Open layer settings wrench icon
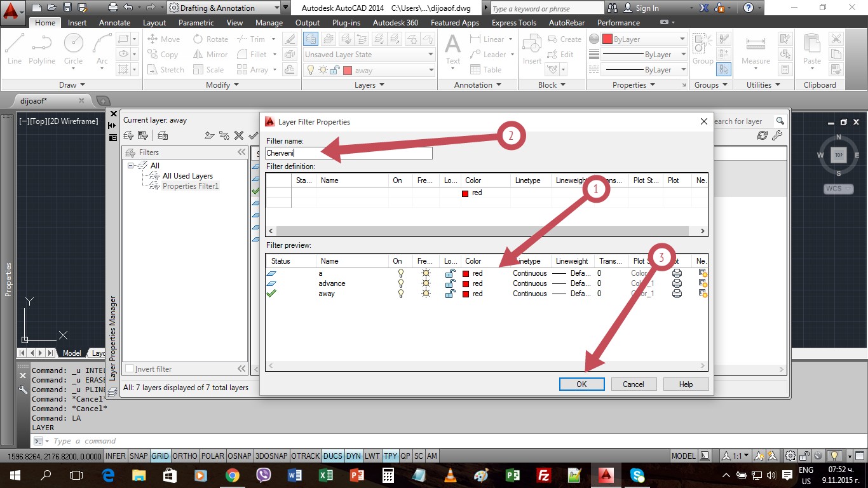 776,135
